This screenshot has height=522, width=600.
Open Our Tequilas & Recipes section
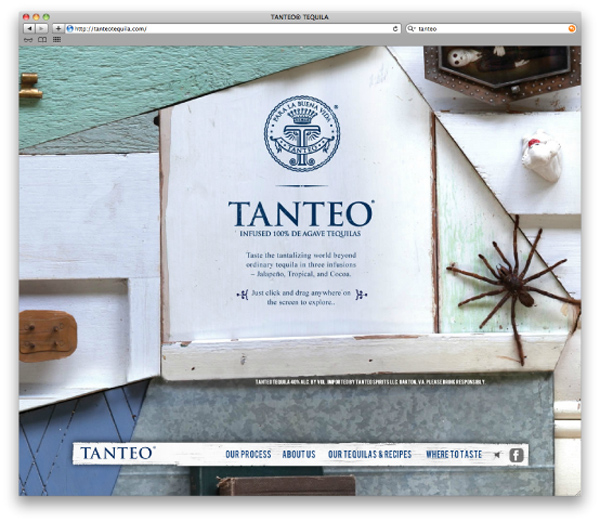[370, 454]
